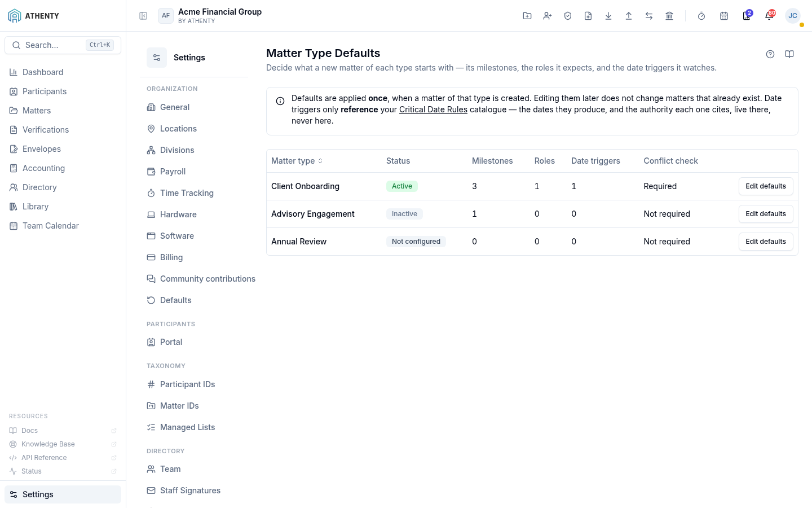The height and width of the screenshot is (508, 812).
Task: Click the add participant icon in header
Action: click(548, 16)
